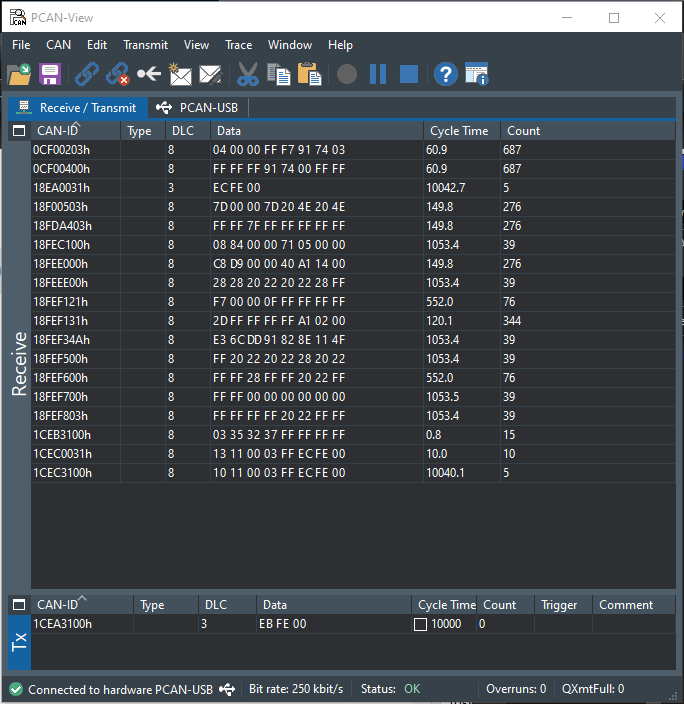This screenshot has width=684, height=704.
Task: Stop the trace with the stop icon
Action: pos(409,74)
